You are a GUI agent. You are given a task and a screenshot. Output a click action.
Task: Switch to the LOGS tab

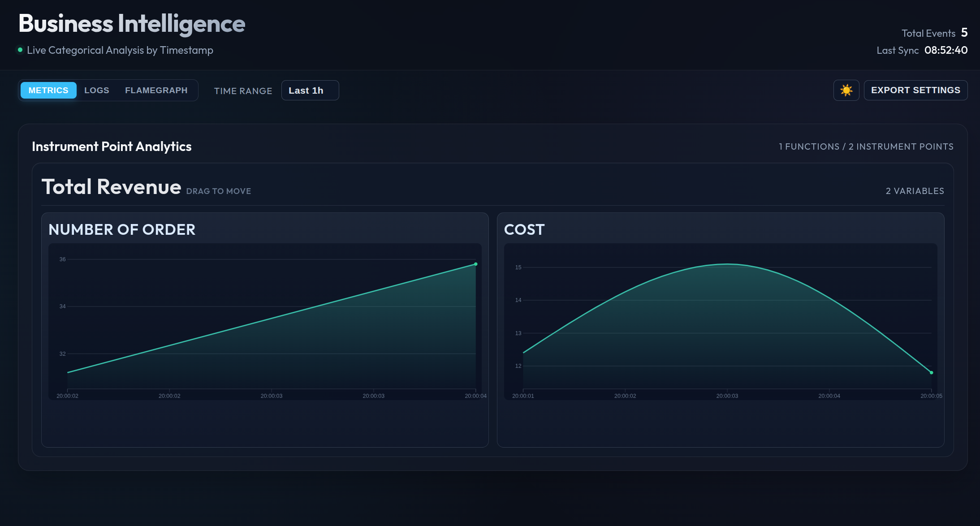[97, 90]
